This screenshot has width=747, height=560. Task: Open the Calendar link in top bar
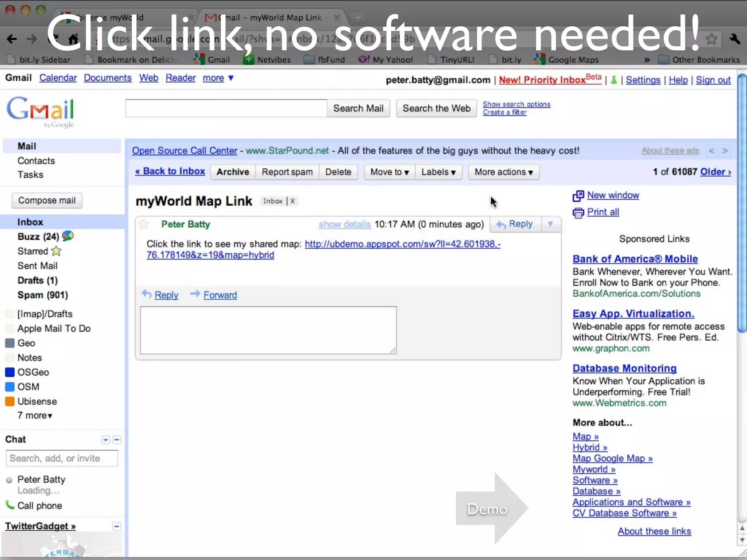point(58,78)
